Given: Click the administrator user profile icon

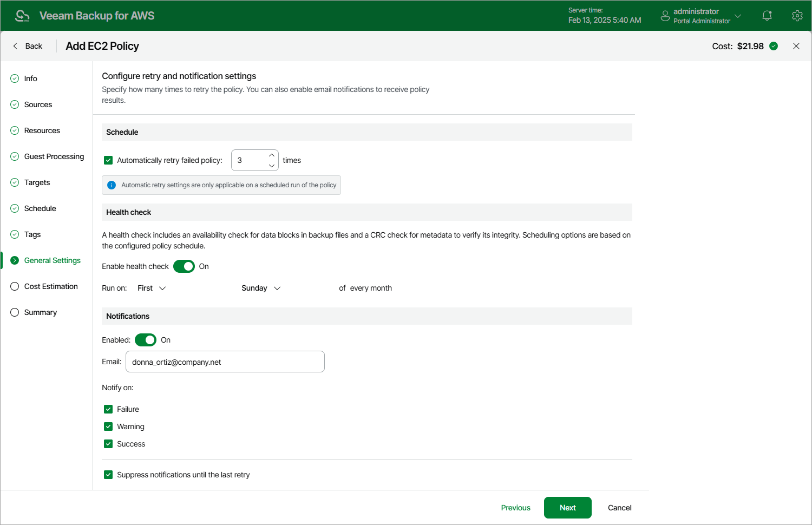Looking at the screenshot, I should [665, 16].
